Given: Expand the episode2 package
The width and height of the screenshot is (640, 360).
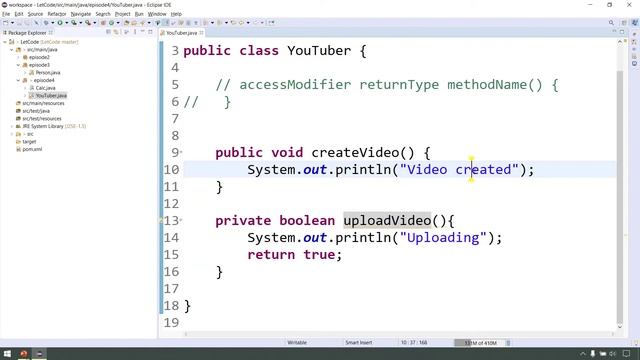Looking at the screenshot, I should (18, 57).
